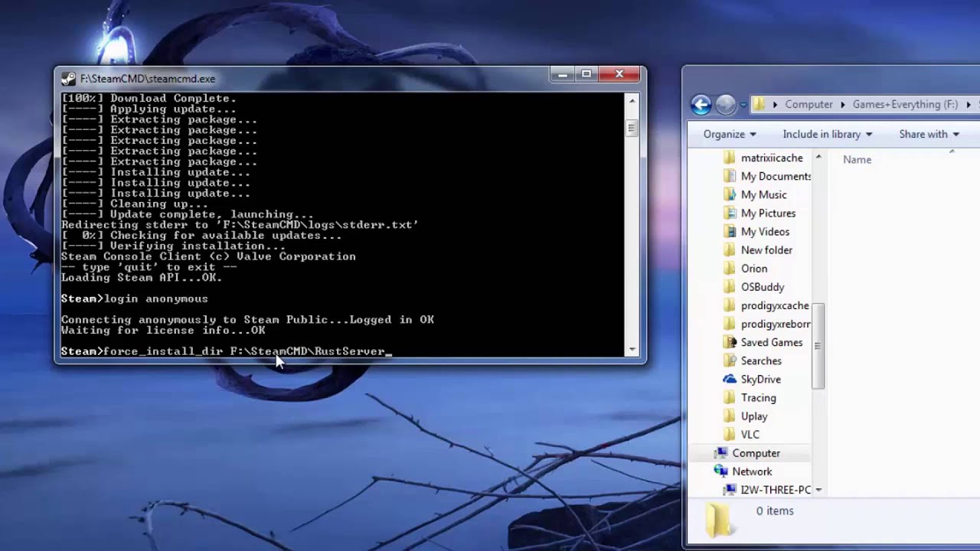Select SkyDrive in navigation pane
980x551 pixels.
(761, 379)
